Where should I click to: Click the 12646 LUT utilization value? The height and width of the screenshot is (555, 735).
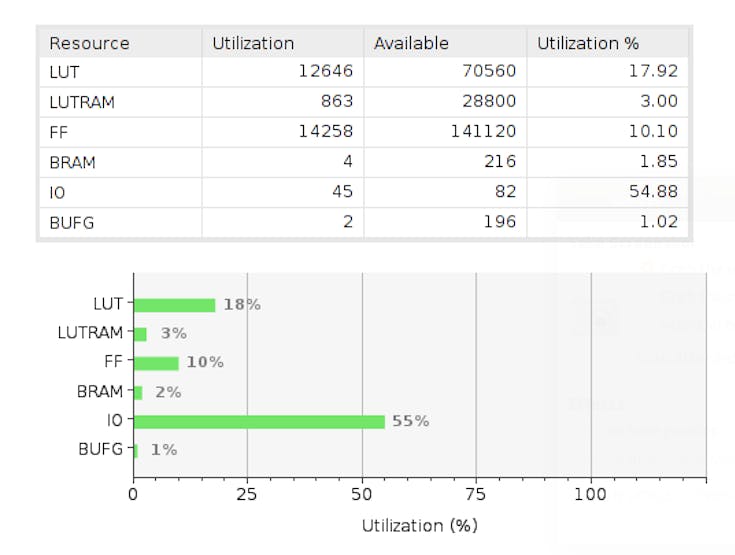pos(325,72)
